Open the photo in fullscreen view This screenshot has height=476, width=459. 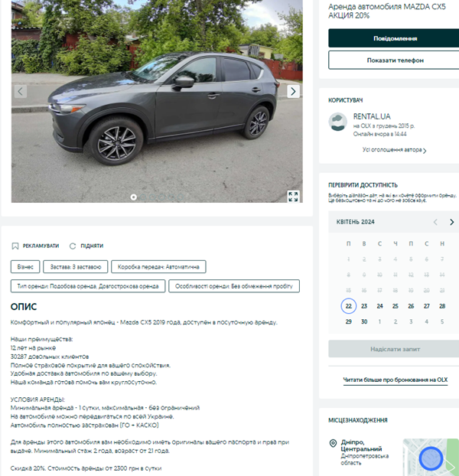click(293, 197)
